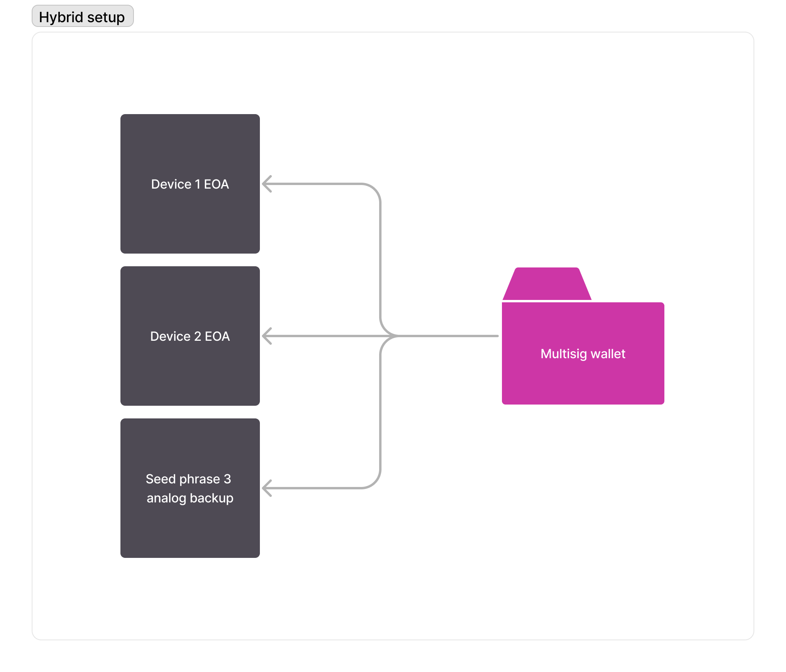The width and height of the screenshot is (786, 672).
Task: Select the Hybrid setup label tab
Action: coord(82,17)
